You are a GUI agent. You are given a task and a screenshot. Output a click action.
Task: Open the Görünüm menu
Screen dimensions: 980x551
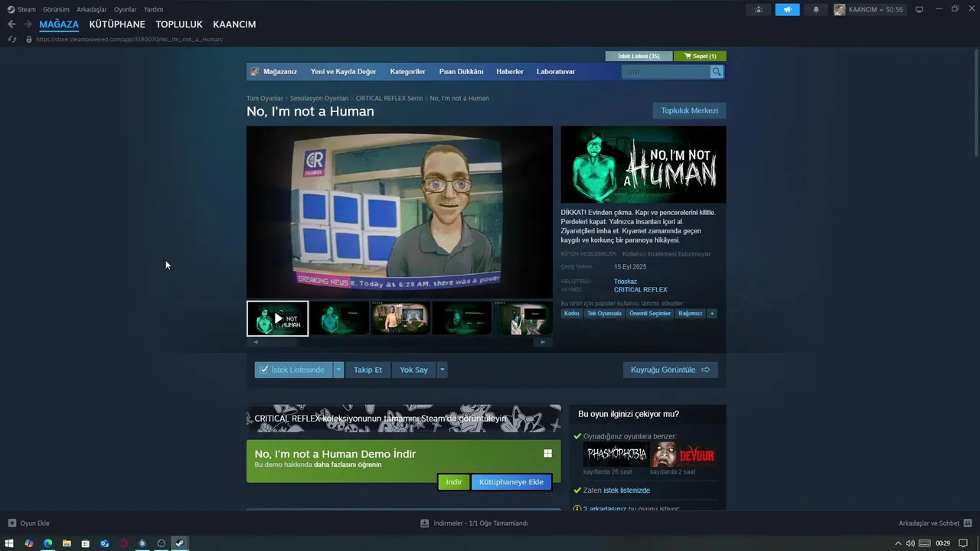tap(56, 9)
